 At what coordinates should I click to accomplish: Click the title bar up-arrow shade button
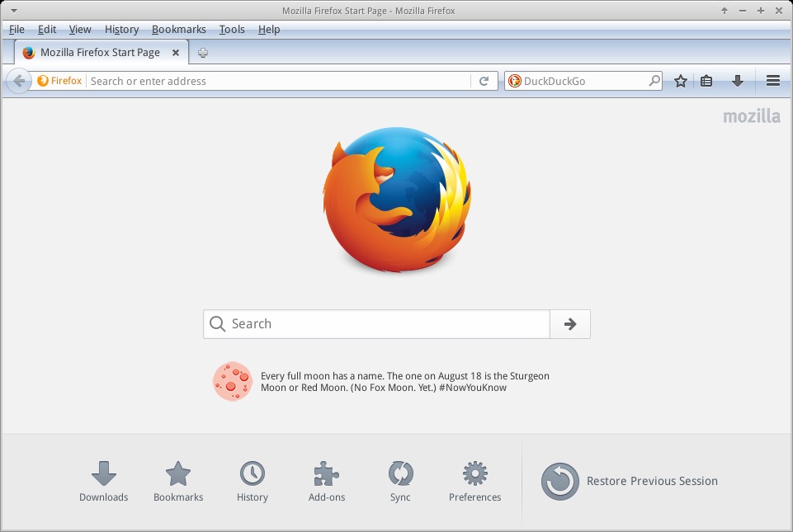[725, 11]
